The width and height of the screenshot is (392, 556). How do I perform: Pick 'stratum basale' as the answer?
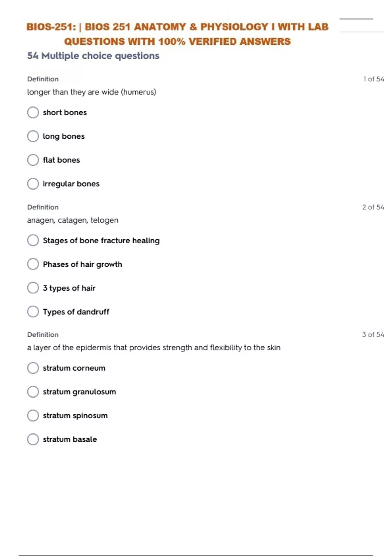[33, 439]
